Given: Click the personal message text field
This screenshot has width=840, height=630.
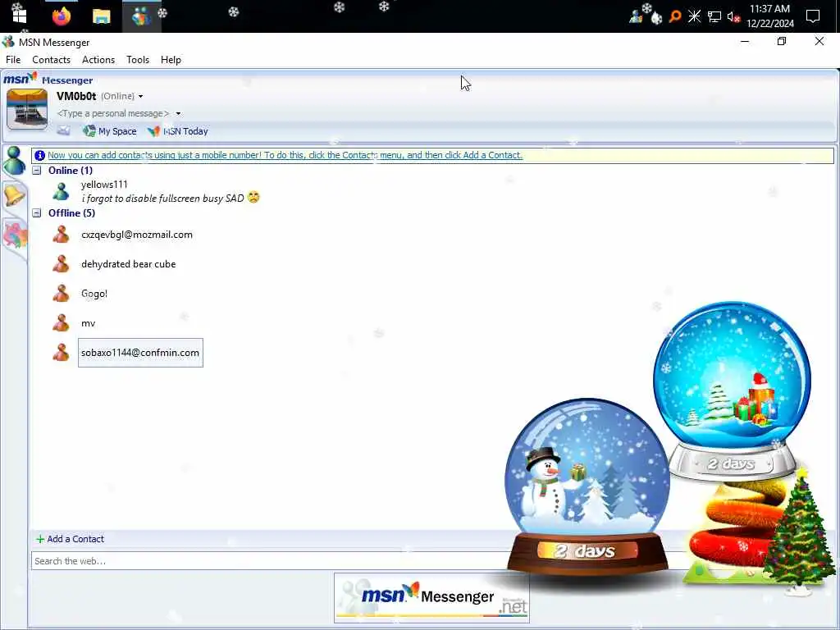Looking at the screenshot, I should coord(113,113).
